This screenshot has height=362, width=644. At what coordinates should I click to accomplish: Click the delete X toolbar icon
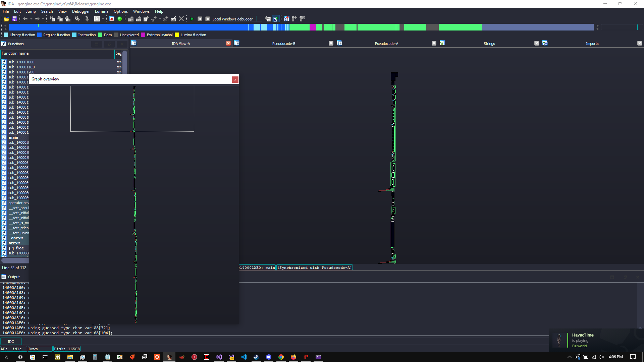pos(181,19)
